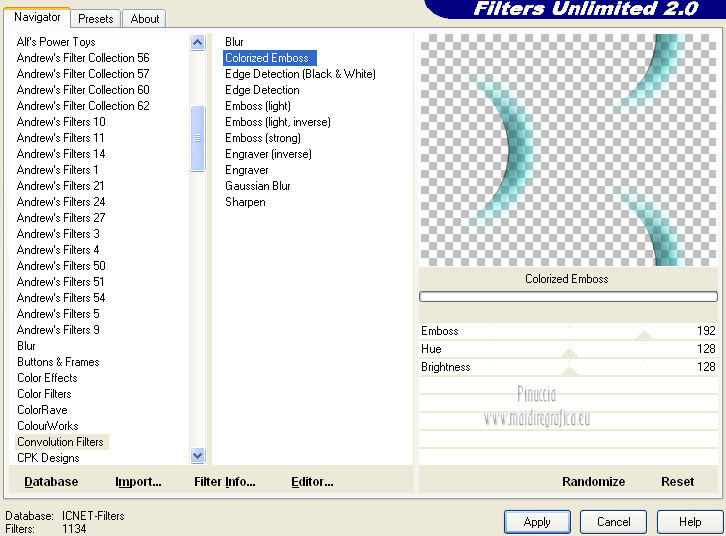Select Andrew's Filters 50

[61, 266]
